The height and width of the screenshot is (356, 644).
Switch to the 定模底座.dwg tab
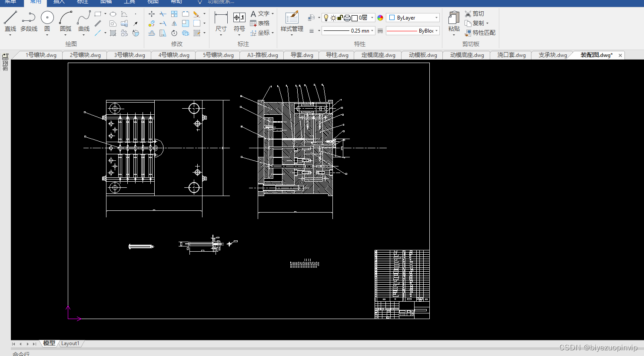pos(378,55)
